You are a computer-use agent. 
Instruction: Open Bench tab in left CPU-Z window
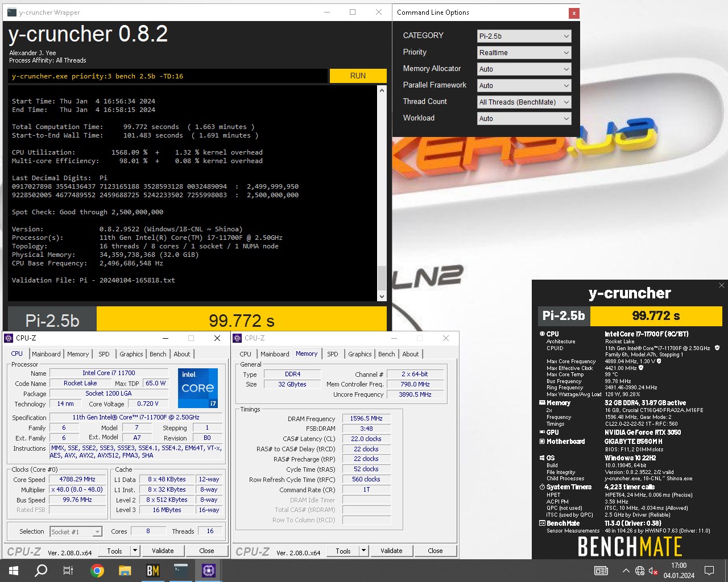pyautogui.click(x=158, y=354)
